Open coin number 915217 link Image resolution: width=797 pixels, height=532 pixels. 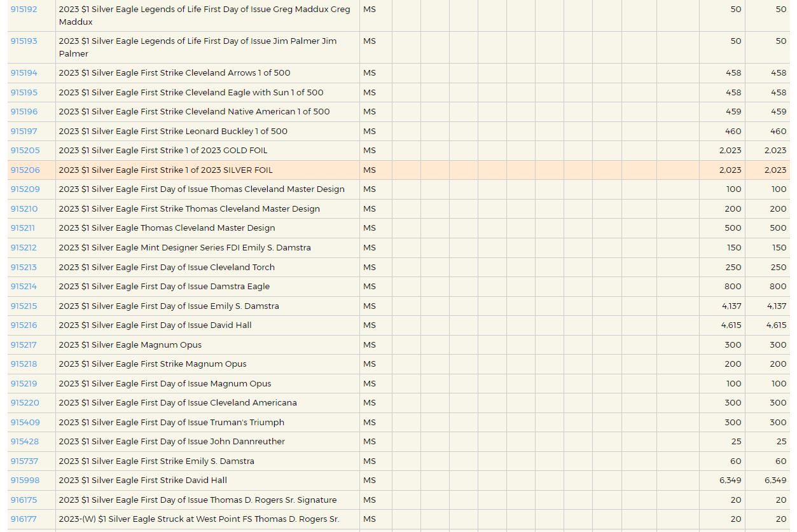pos(24,345)
